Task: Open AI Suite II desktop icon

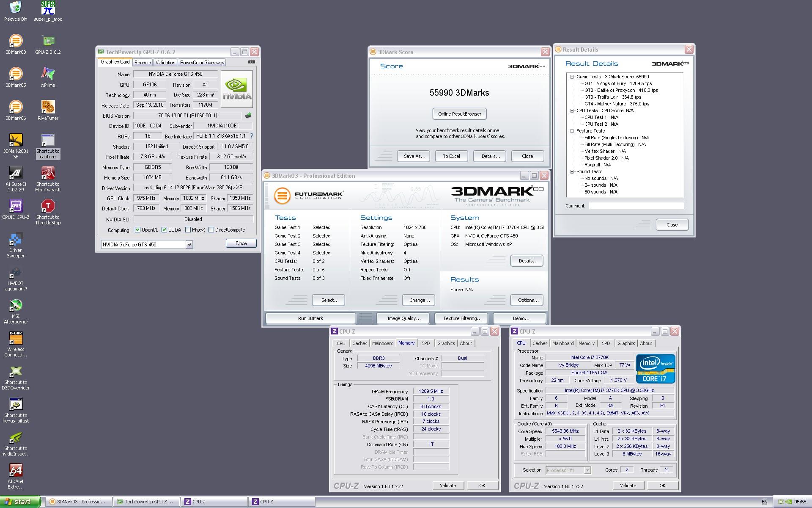Action: click(16, 179)
